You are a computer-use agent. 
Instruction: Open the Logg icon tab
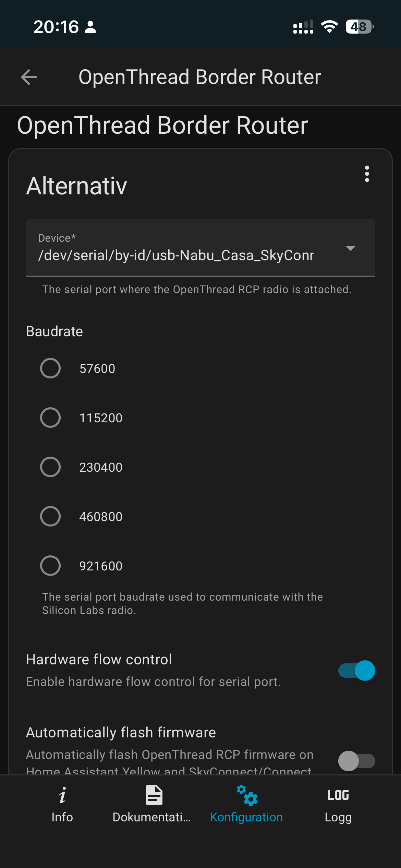click(338, 795)
